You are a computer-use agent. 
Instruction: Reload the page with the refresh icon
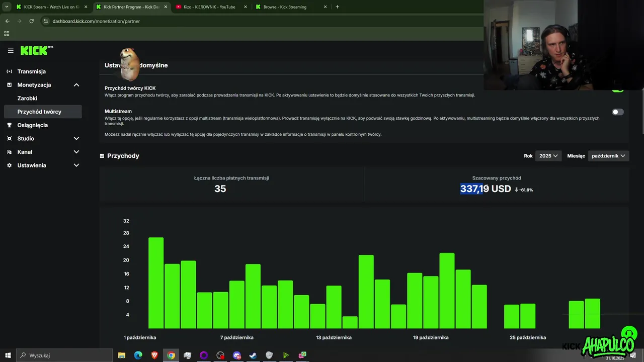pyautogui.click(x=31, y=21)
